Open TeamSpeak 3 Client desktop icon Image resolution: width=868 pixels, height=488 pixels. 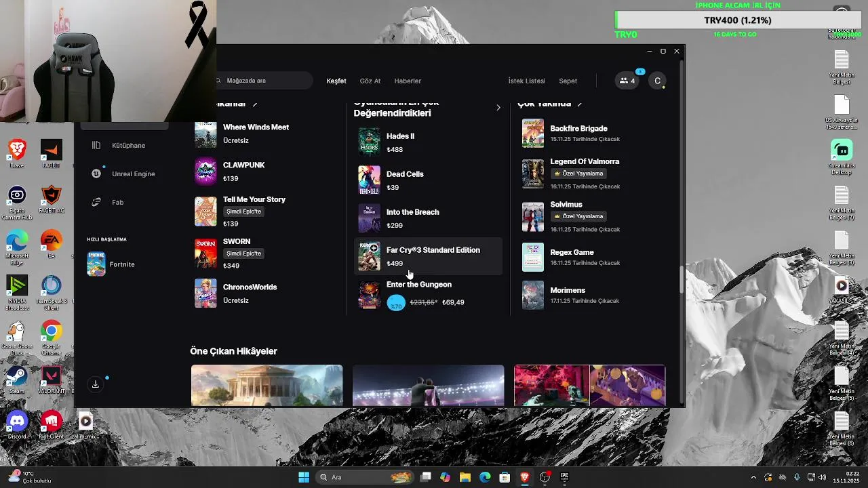click(x=51, y=293)
